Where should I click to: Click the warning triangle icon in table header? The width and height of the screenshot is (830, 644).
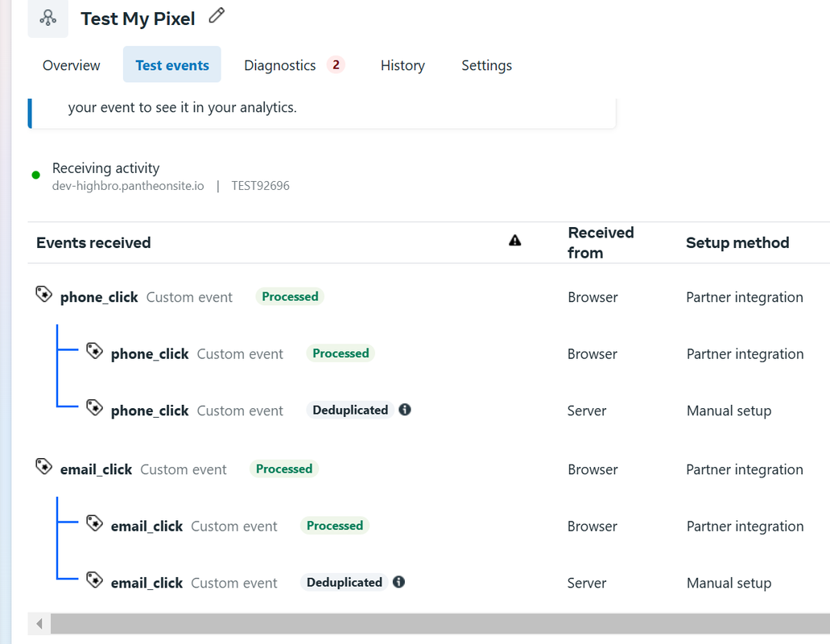(x=515, y=241)
